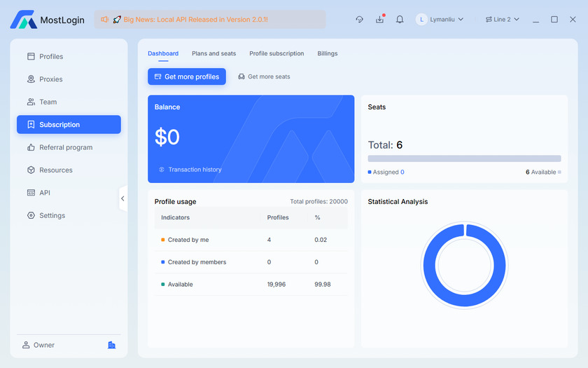Click the refresh sync icon in header

point(359,20)
